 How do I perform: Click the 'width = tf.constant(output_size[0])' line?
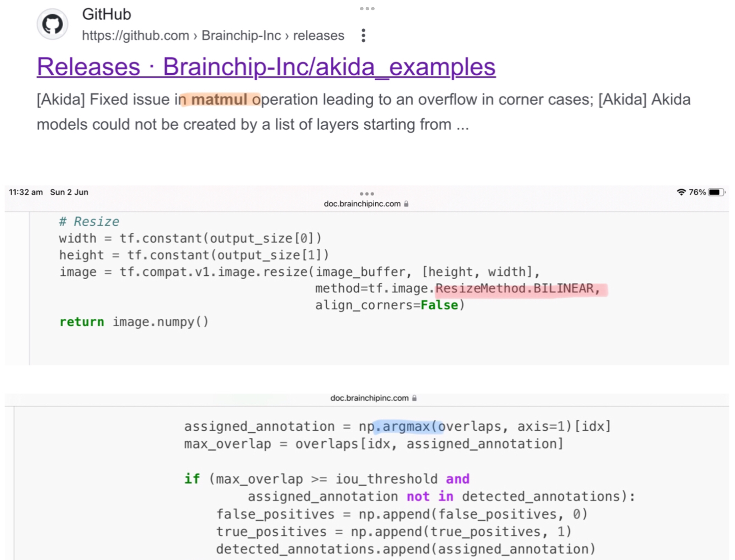point(190,239)
